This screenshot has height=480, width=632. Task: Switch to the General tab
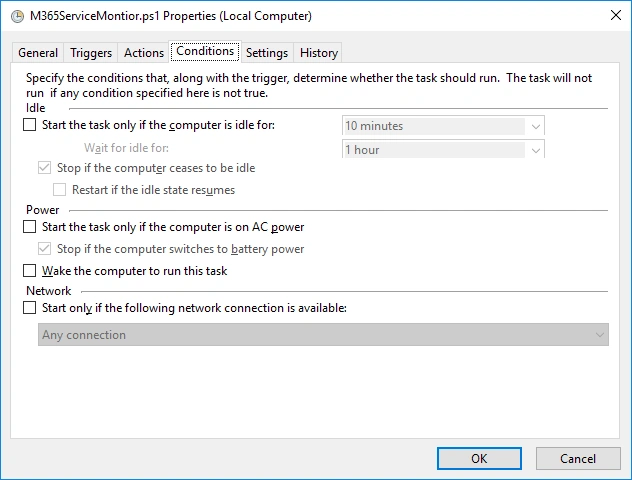click(x=38, y=53)
